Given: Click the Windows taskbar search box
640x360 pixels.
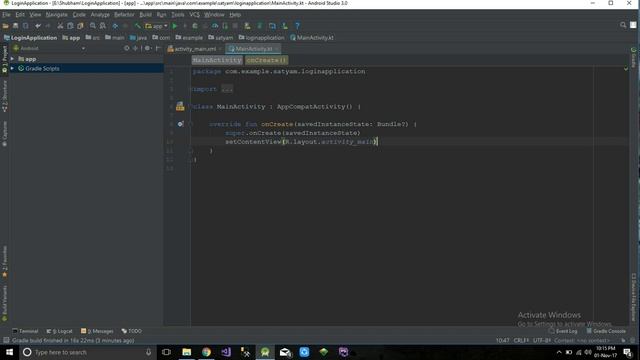Looking at the screenshot, I should 87,352.
